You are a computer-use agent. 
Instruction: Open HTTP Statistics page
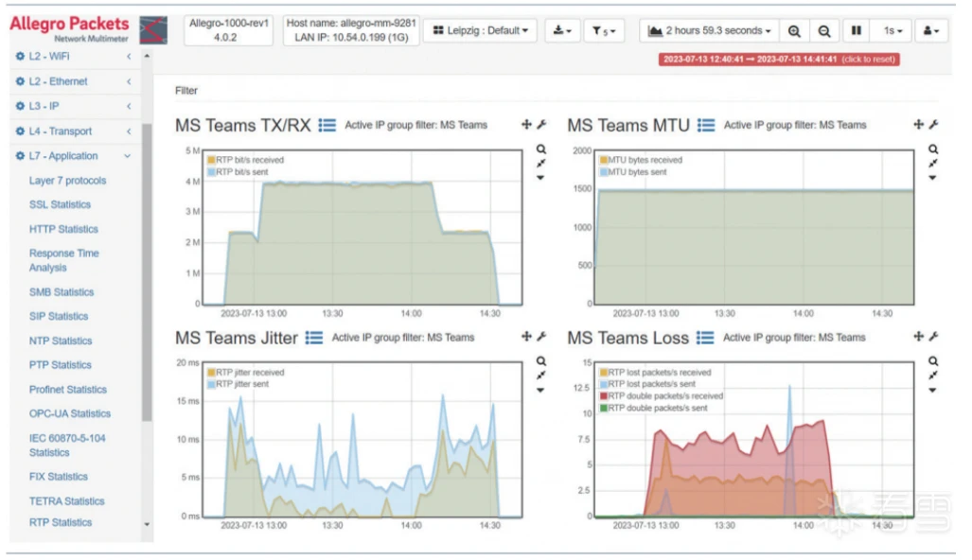click(63, 229)
